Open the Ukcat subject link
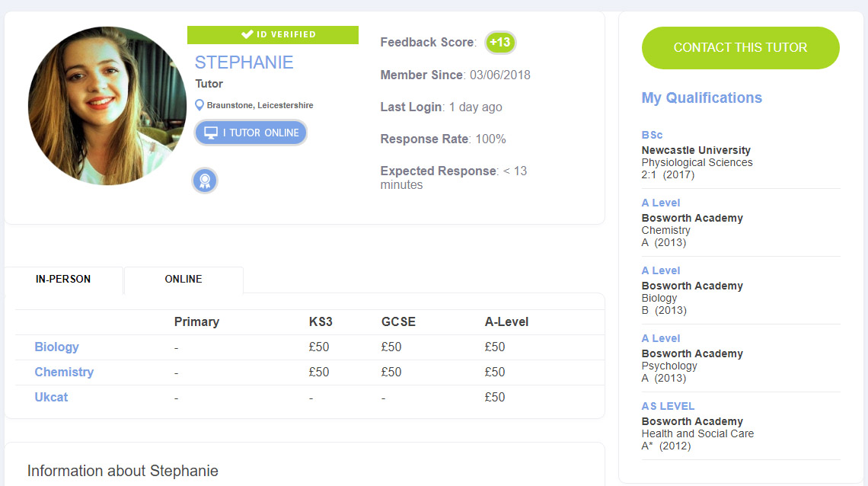The image size is (868, 486). pyautogui.click(x=52, y=398)
